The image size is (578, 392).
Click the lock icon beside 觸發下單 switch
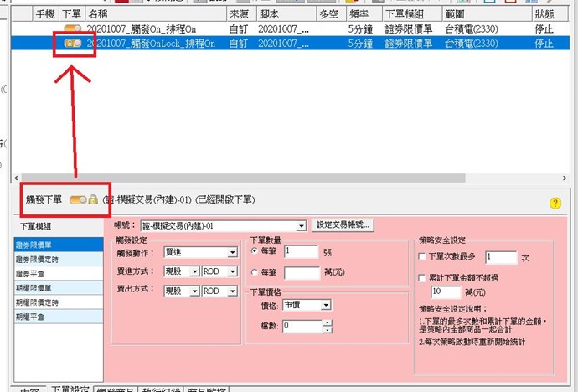pos(93,200)
